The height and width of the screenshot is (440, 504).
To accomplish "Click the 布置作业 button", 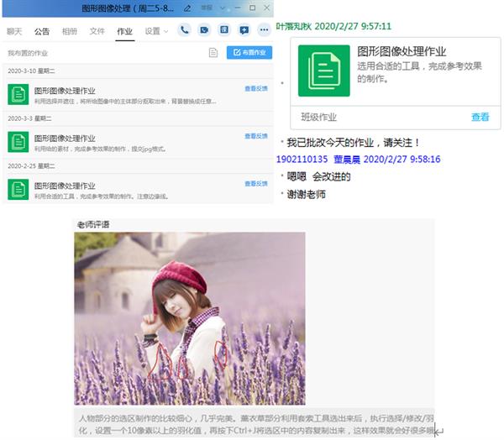I will [x=249, y=53].
